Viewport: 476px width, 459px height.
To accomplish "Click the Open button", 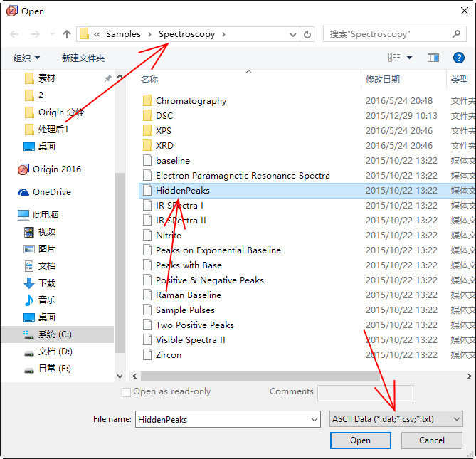I will click(x=360, y=440).
